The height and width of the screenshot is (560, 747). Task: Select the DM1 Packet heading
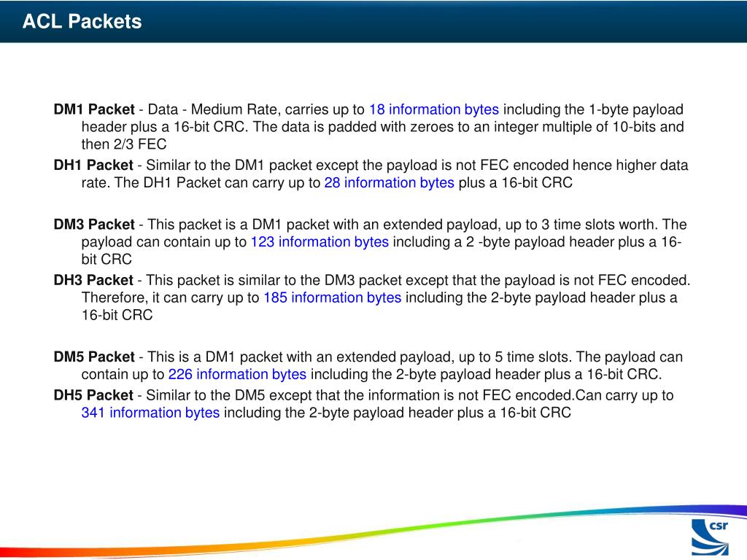94,109
